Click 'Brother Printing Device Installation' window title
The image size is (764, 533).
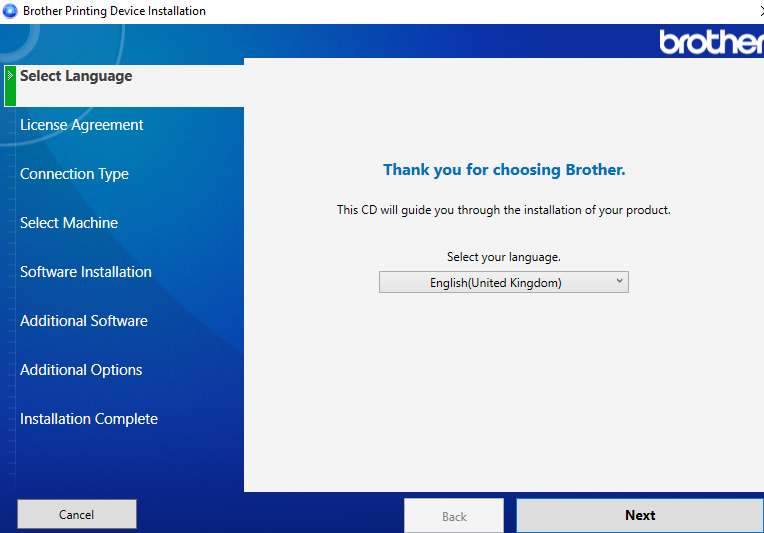(x=115, y=11)
